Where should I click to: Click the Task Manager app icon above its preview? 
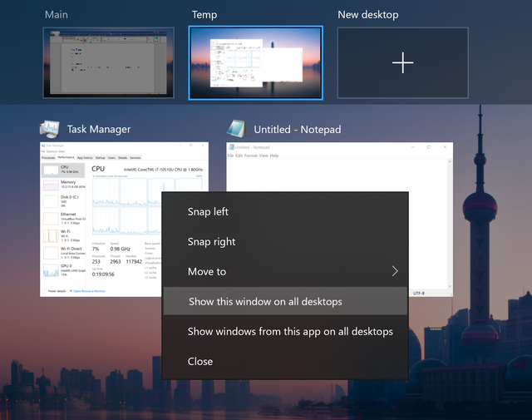(50, 129)
